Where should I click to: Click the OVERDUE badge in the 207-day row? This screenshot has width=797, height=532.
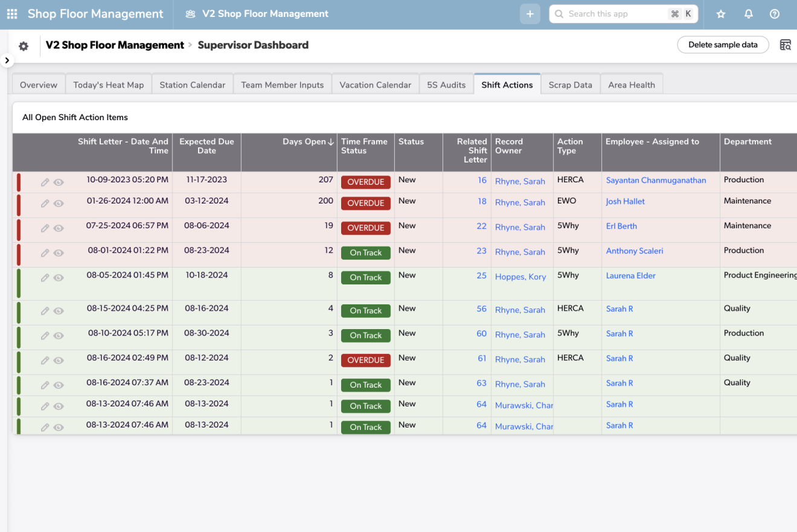tap(366, 182)
